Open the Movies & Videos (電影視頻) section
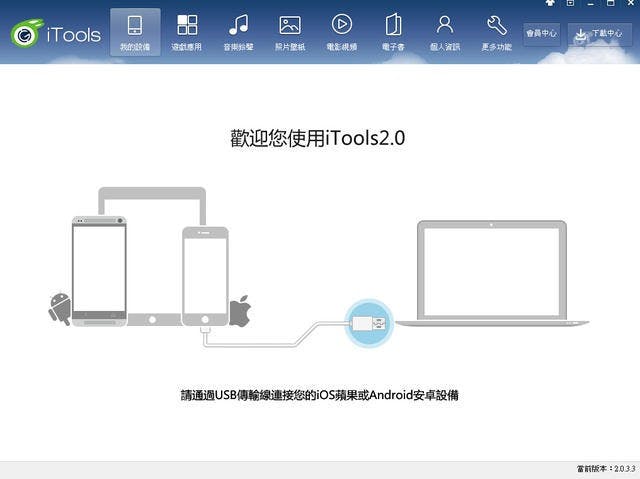640x479 pixels. point(342,32)
